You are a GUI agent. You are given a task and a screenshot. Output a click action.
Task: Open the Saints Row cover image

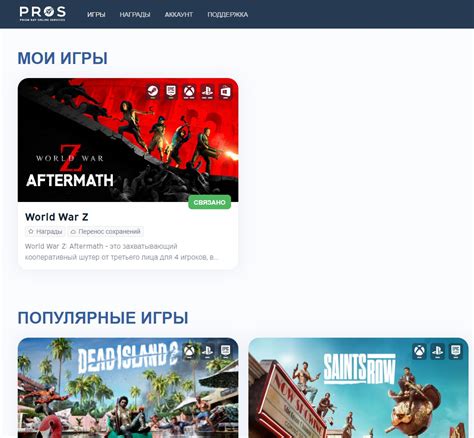coord(358,388)
